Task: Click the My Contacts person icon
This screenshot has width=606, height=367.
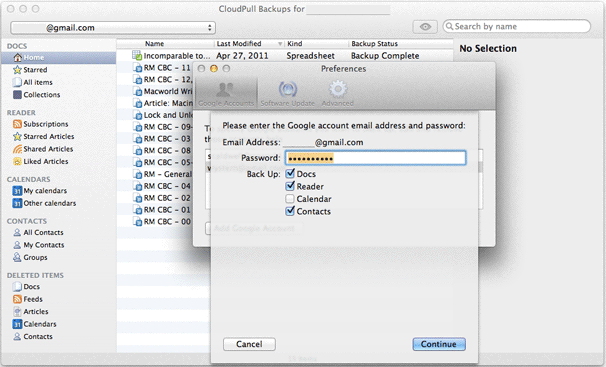Action: pos(17,245)
